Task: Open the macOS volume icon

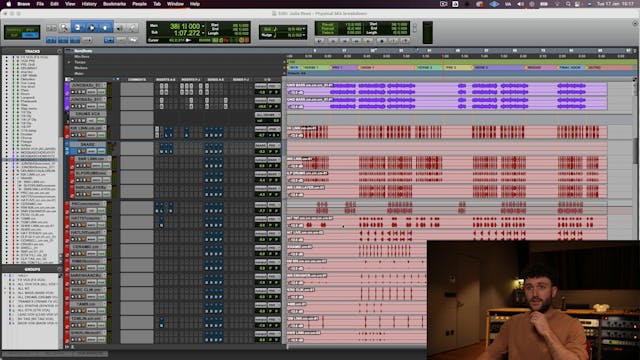Action: coord(520,4)
